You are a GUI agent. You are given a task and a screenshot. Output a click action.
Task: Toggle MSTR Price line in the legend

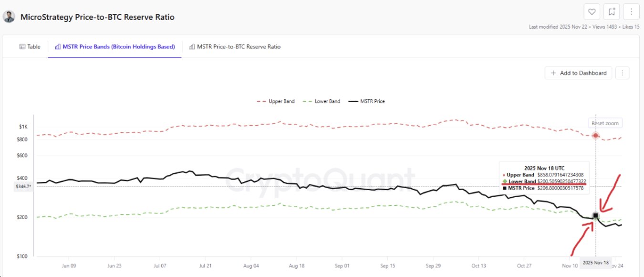366,101
